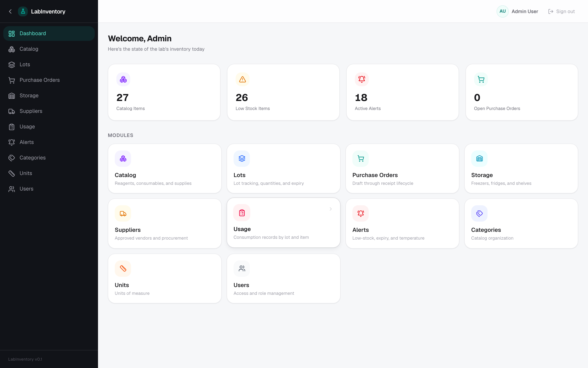Navigate to Storage in the sidebar
Image resolution: width=588 pixels, height=368 pixels.
point(49,96)
